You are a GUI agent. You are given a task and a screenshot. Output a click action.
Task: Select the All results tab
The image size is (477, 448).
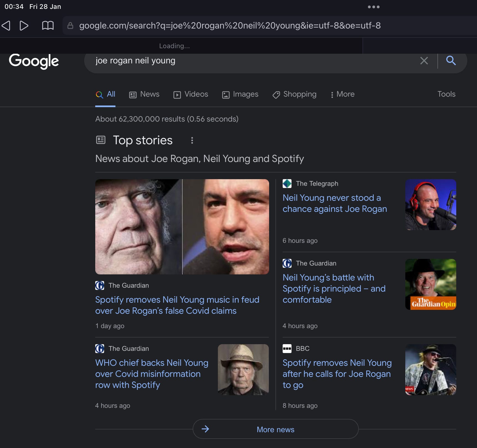click(105, 94)
